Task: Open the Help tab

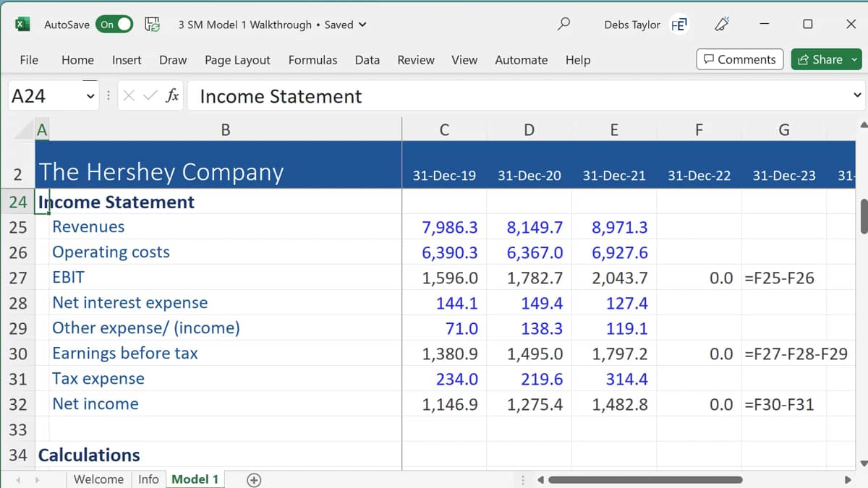Action: tap(578, 60)
